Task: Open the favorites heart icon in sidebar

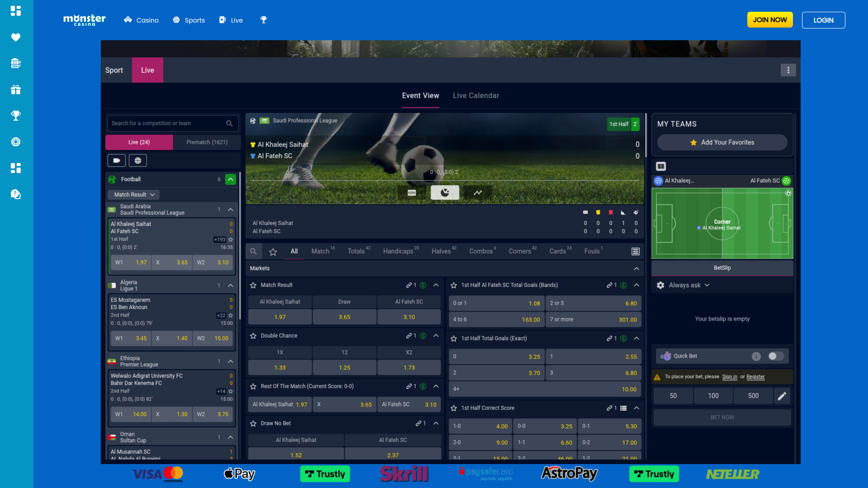Action: click(x=15, y=38)
